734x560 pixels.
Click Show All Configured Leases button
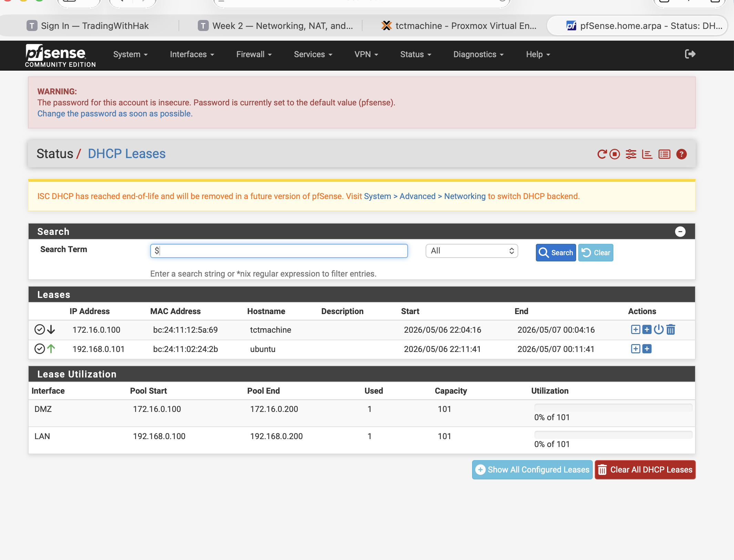[x=532, y=470]
